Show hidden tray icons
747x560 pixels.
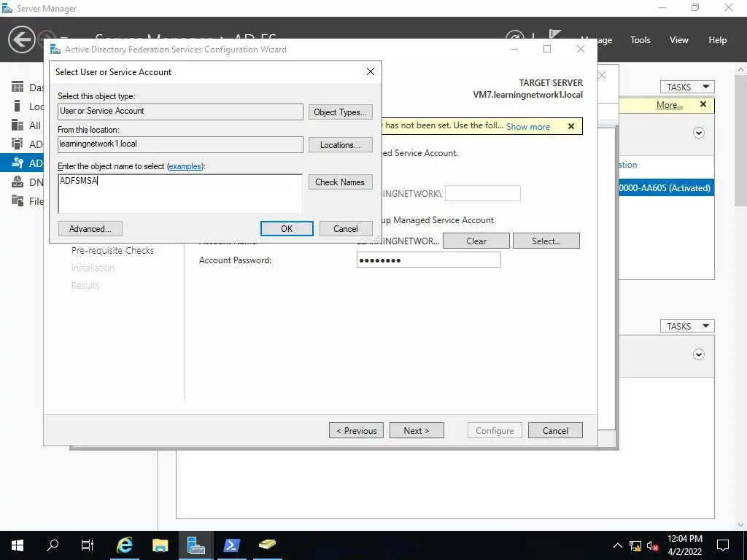(617, 545)
